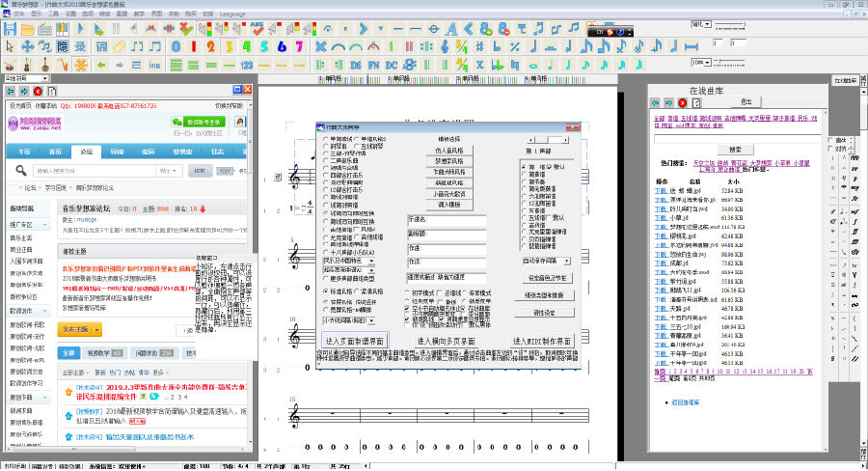Choose the green number 4 note icon
The image size is (868, 471).
(246, 46)
